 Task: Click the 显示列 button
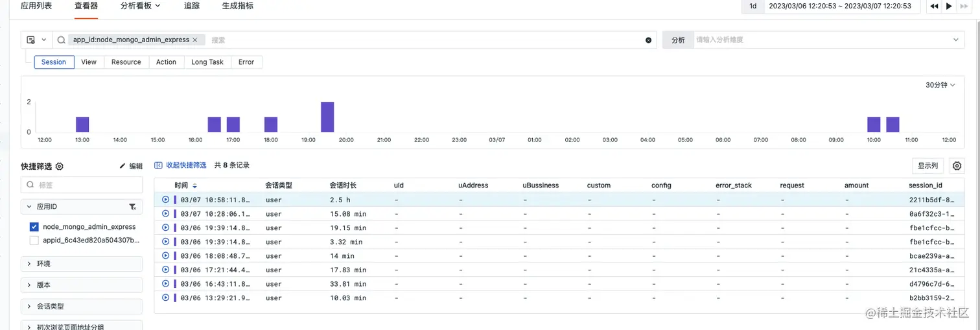(x=927, y=166)
